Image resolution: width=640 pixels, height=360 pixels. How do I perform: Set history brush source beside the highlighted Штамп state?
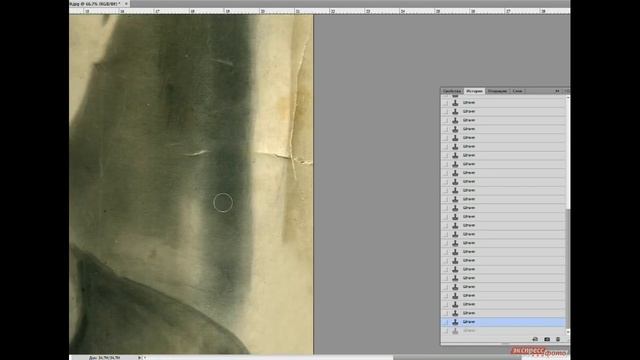pyautogui.click(x=445, y=322)
